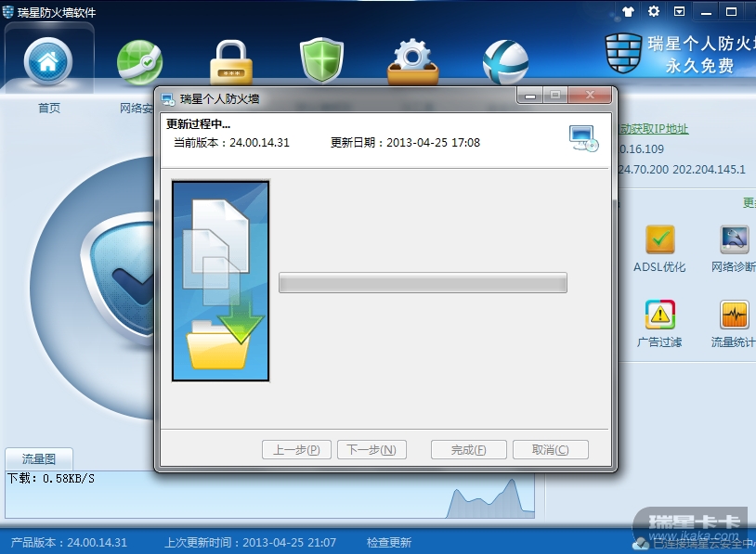Click the 完成(F) button in update dialog
The image size is (756, 554).
coord(469,450)
